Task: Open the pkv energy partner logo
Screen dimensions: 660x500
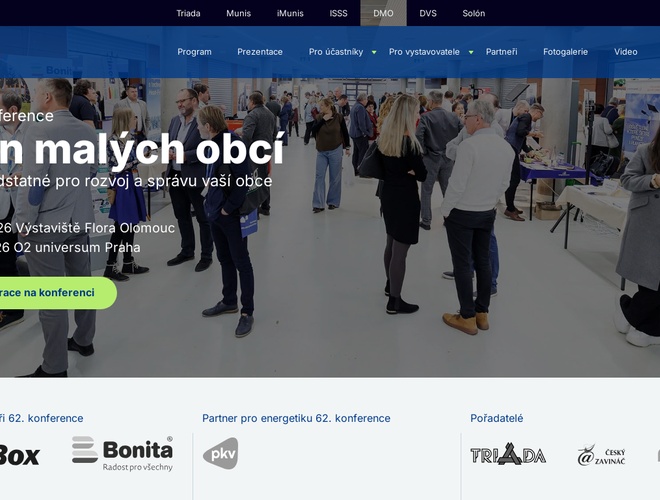Action: point(221,453)
